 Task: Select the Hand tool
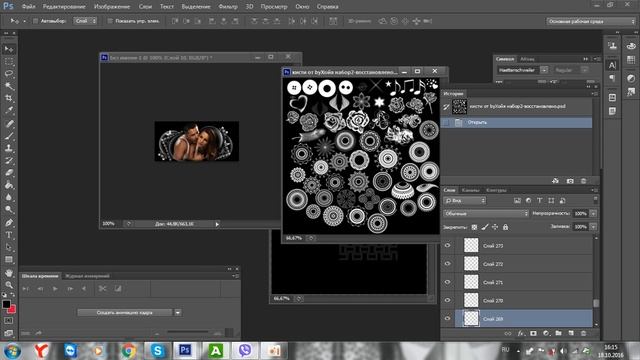point(9,273)
